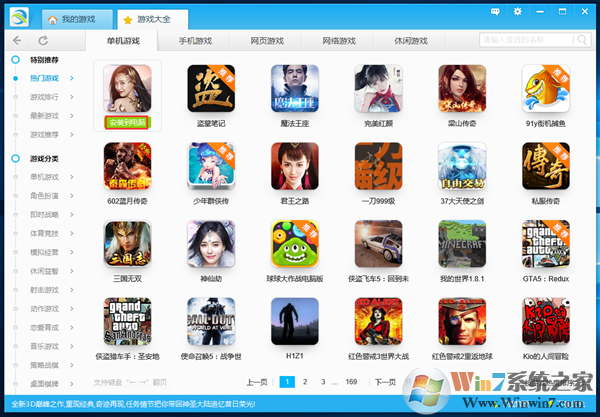The image size is (600, 417).
Task: Click the search magnifier icon
Action: click(582, 39)
